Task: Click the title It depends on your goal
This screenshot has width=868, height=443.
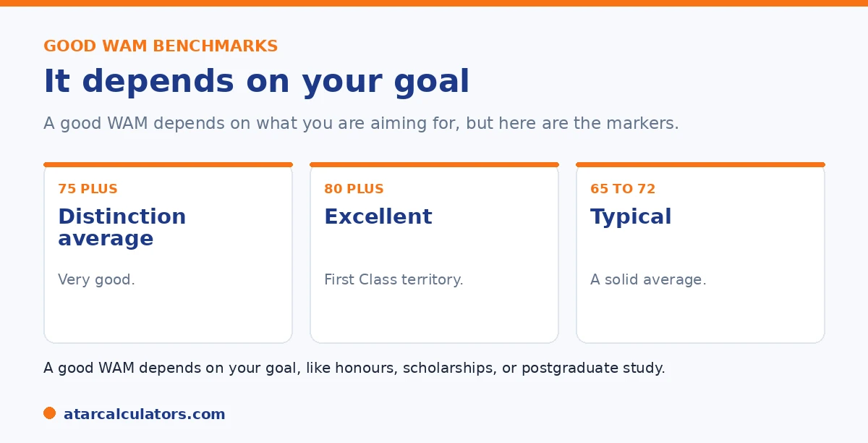Action: tap(257, 81)
